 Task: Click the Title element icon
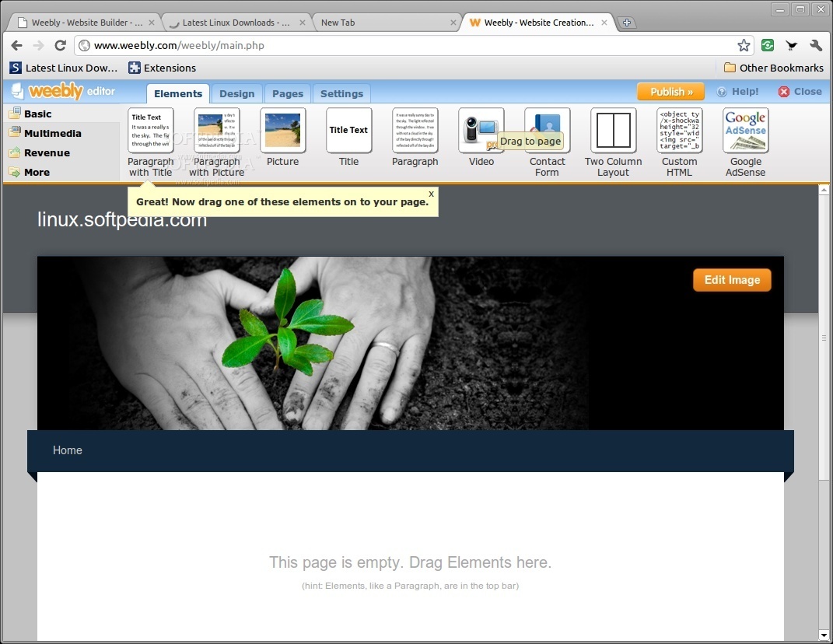348,130
